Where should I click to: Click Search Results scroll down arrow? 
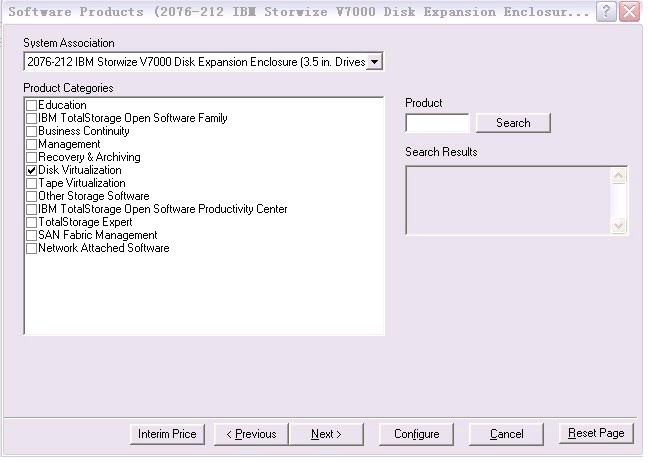[x=618, y=226]
